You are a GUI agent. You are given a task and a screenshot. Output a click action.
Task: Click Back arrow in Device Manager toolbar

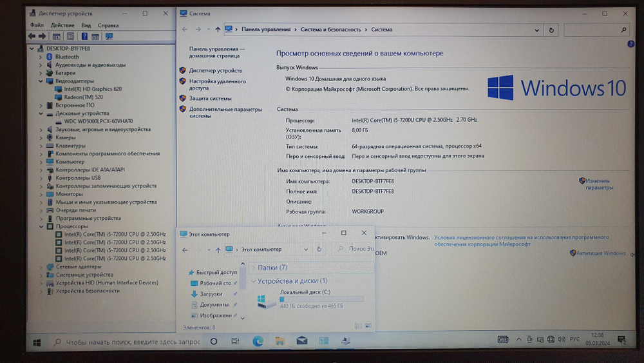coord(32,36)
